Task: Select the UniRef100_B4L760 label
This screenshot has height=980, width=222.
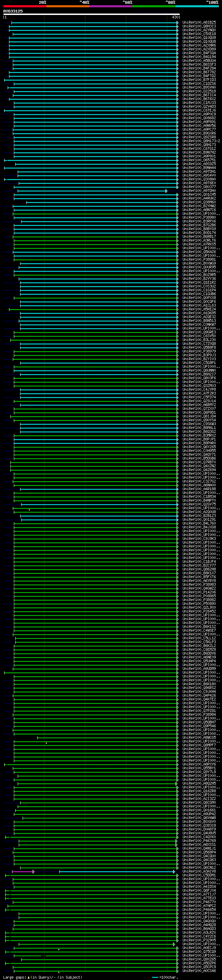Action: [199, 524]
